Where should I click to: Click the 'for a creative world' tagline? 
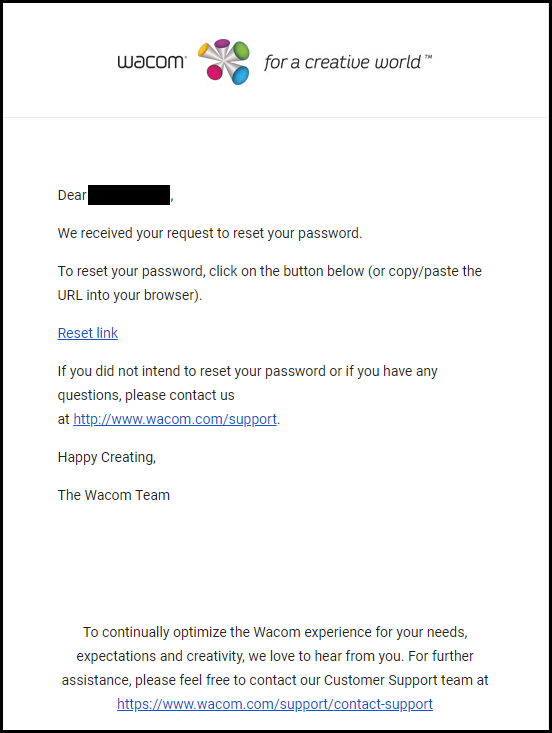(343, 62)
